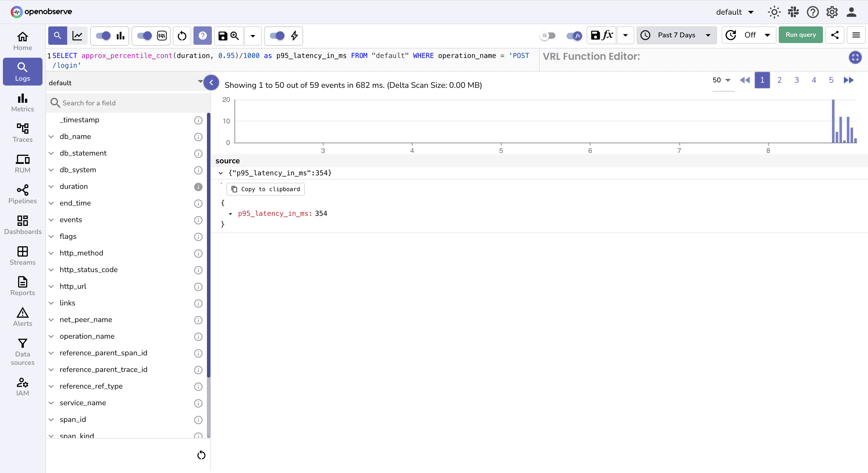Open saved searches via the magnifier-star icon
Screen dimensions: 868x473
tap(235, 36)
